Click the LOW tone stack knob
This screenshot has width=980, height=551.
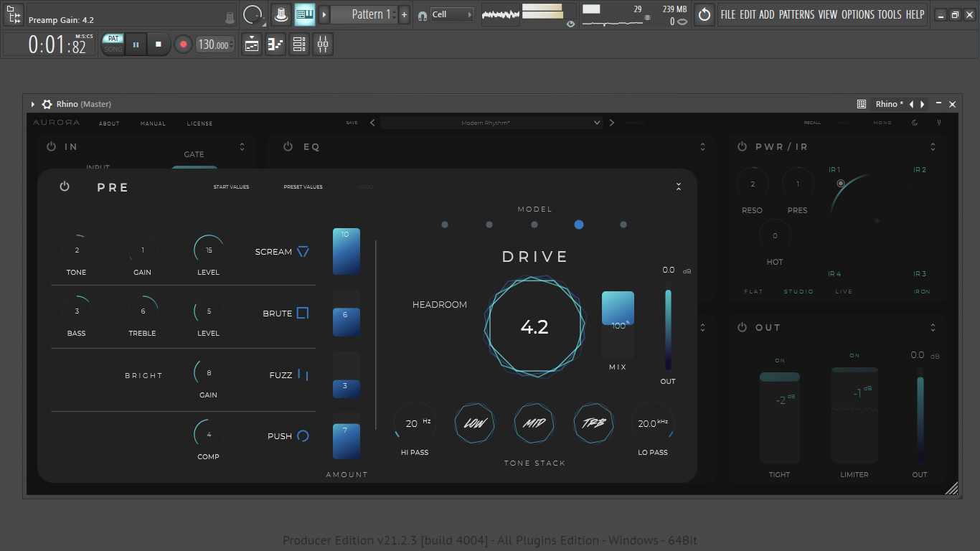[475, 423]
